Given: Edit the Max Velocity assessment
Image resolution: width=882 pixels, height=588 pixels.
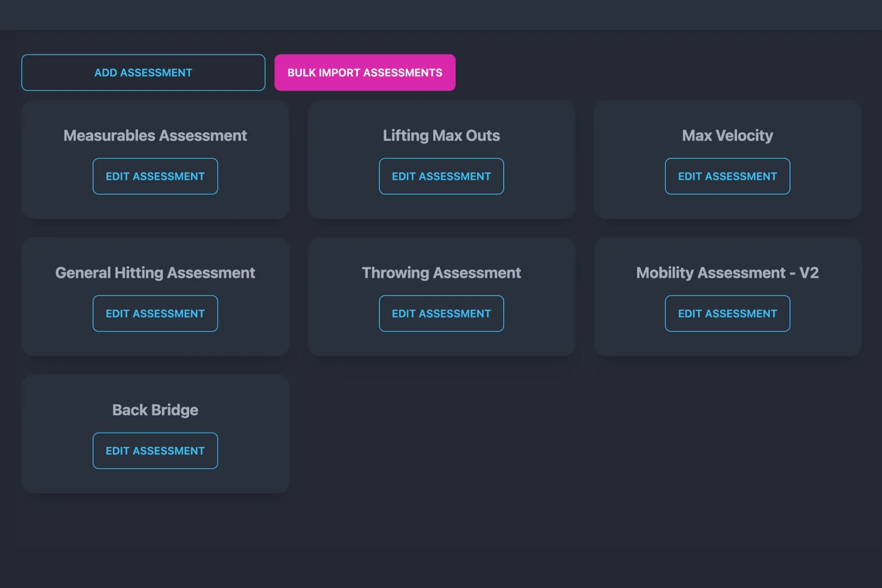Looking at the screenshot, I should click(727, 176).
